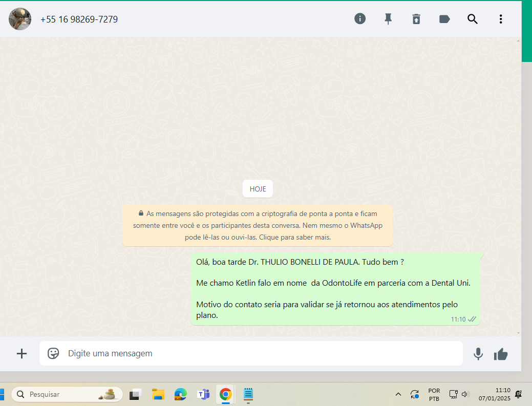Open File Explorer from the taskbar
This screenshot has width=532, height=406.
tap(158, 394)
